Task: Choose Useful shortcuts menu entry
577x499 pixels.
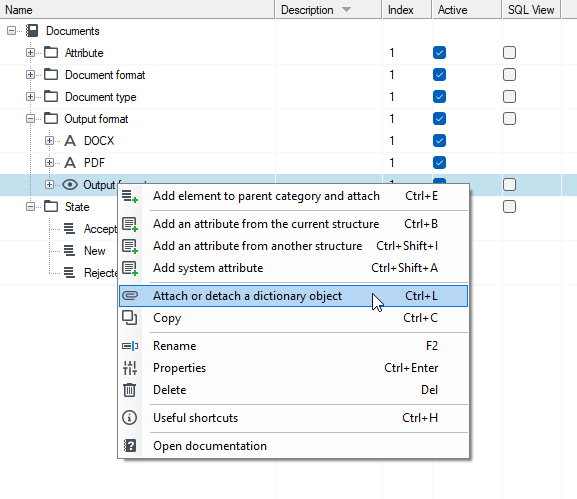Action: (294, 418)
